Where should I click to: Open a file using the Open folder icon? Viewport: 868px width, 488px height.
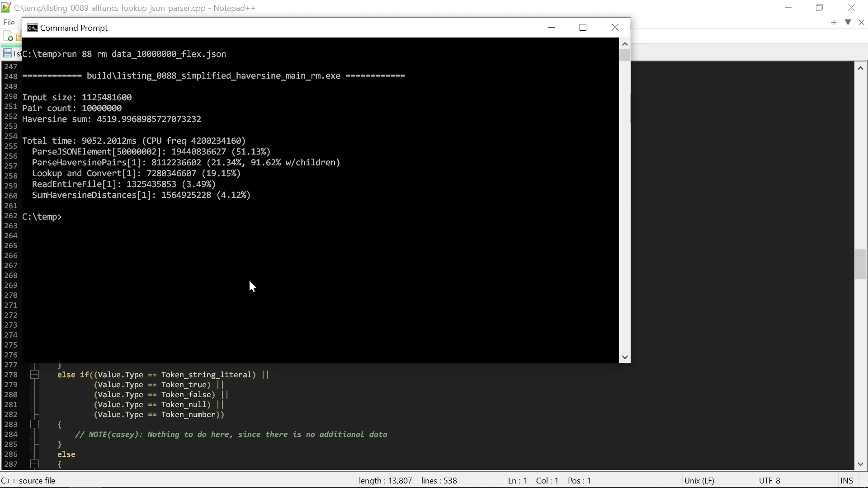pos(19,36)
